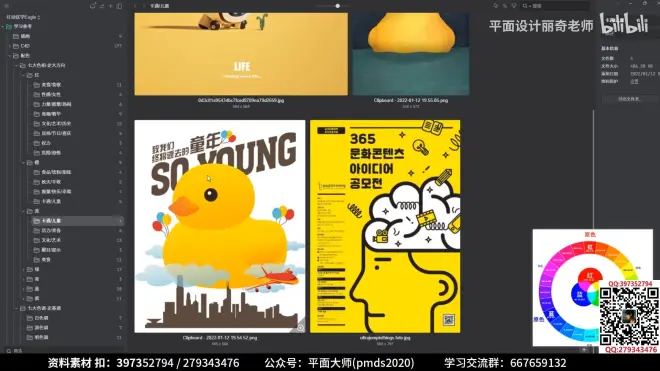Expand the 绿 folder
Viewport: 660px width, 371px height.
point(24,270)
